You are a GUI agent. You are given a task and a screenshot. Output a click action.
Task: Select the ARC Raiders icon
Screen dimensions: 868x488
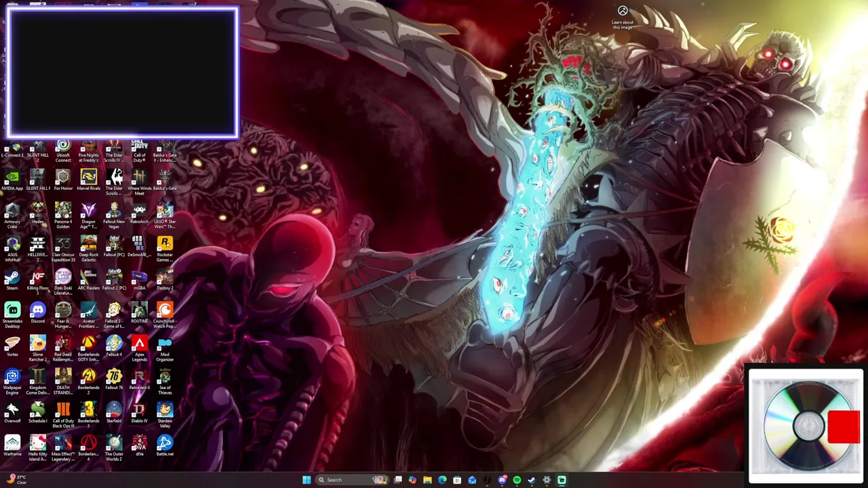(88, 281)
